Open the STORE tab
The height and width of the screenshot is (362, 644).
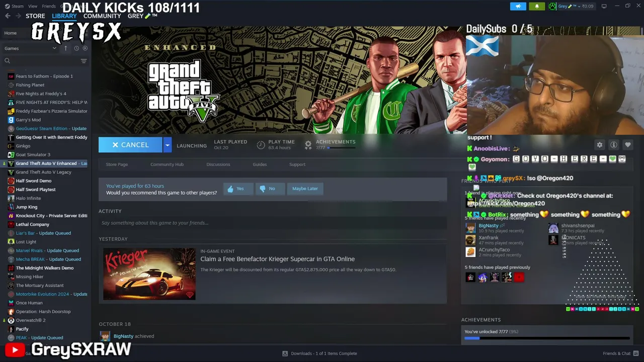pos(35,16)
